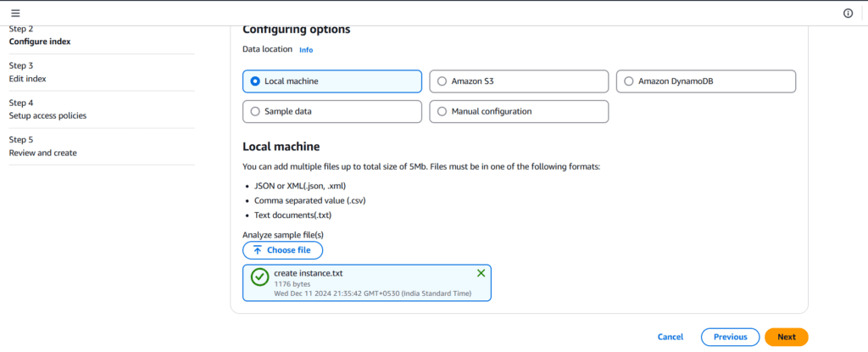Cancel the index configuration
Viewport: 868px width, 352px height.
[x=670, y=337]
